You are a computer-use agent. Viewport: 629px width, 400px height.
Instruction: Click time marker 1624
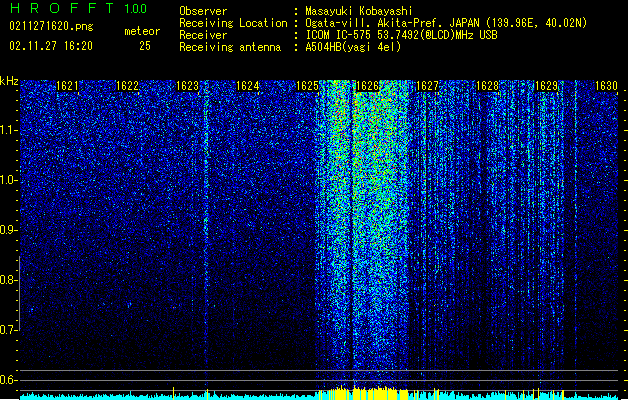[x=248, y=86]
